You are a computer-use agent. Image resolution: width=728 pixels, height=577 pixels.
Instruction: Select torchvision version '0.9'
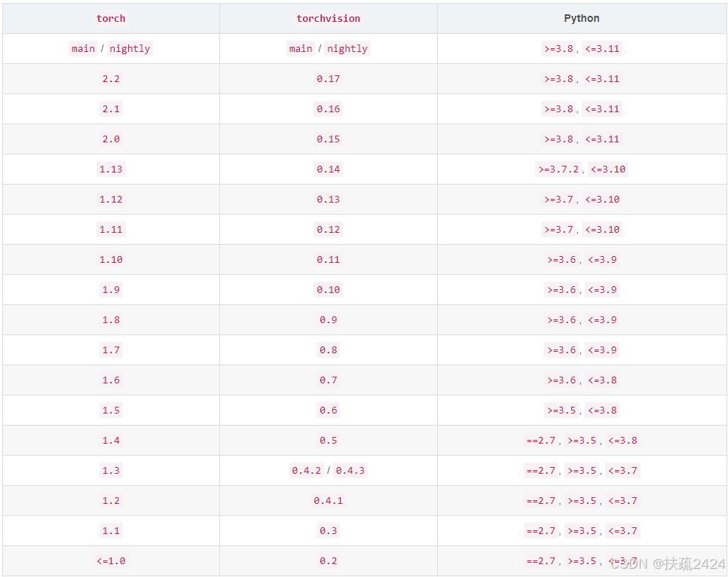click(x=329, y=320)
